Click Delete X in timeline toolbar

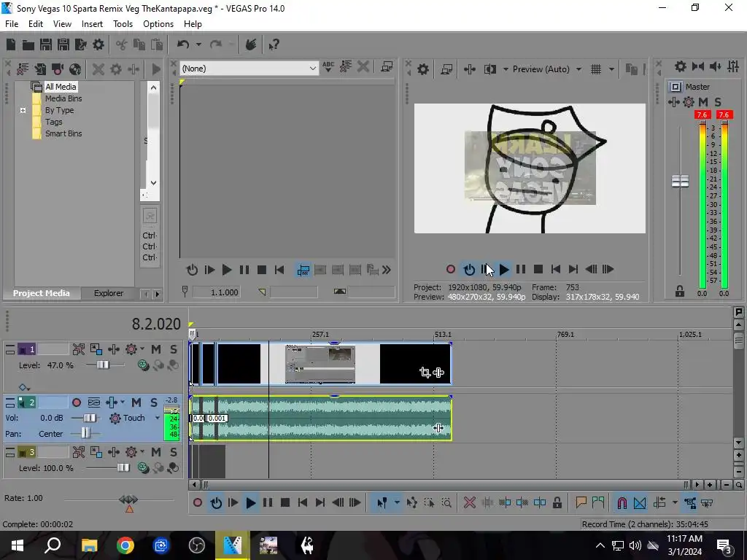point(470,502)
